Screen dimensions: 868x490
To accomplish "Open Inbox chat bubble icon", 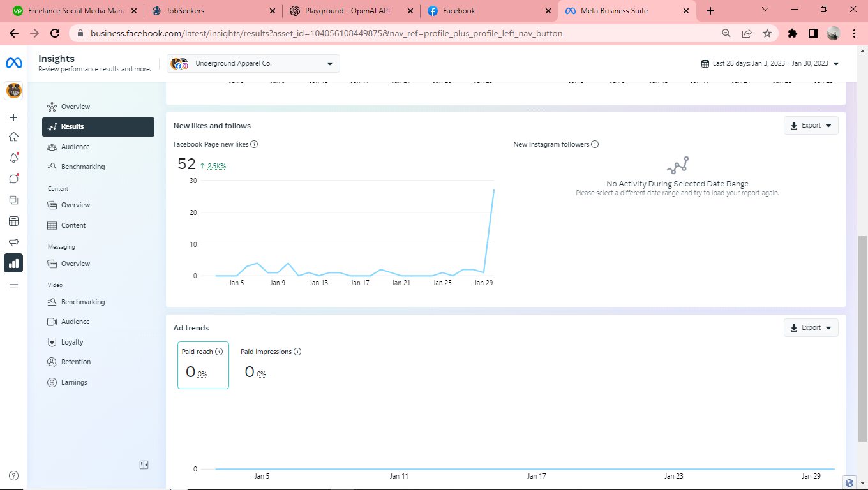I will click(x=13, y=179).
